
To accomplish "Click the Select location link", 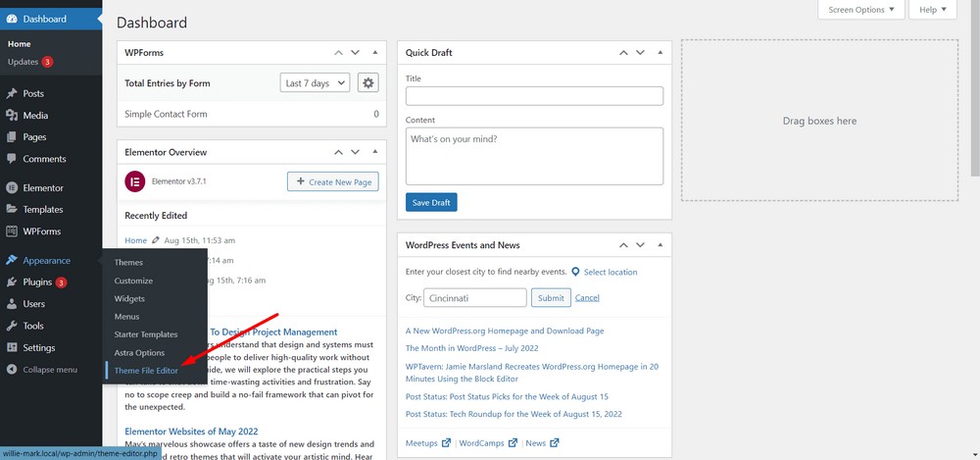I will (x=611, y=273).
